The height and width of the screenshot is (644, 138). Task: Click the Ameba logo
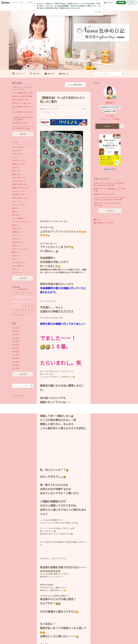point(5,2)
